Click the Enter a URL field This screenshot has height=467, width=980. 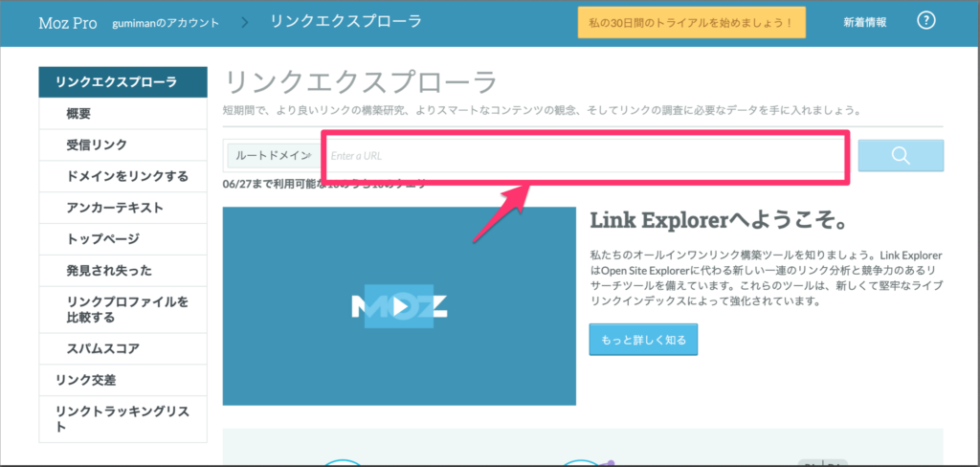584,155
